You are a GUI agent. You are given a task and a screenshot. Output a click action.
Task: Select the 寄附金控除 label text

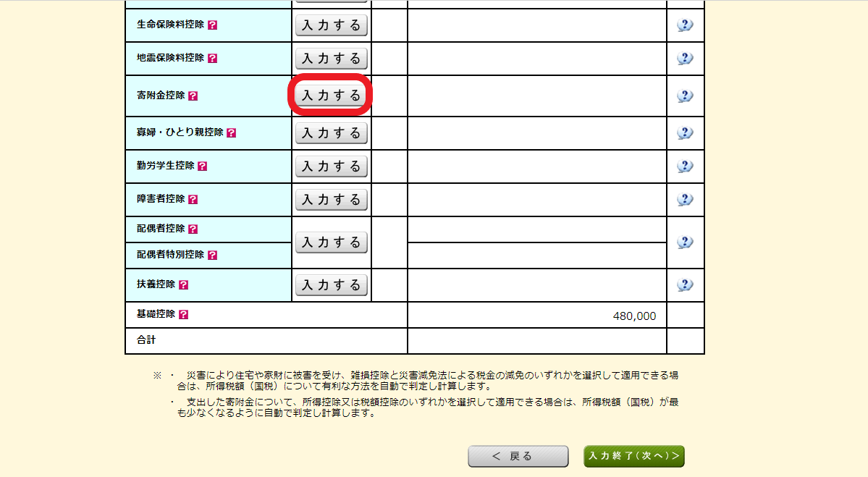tap(161, 95)
